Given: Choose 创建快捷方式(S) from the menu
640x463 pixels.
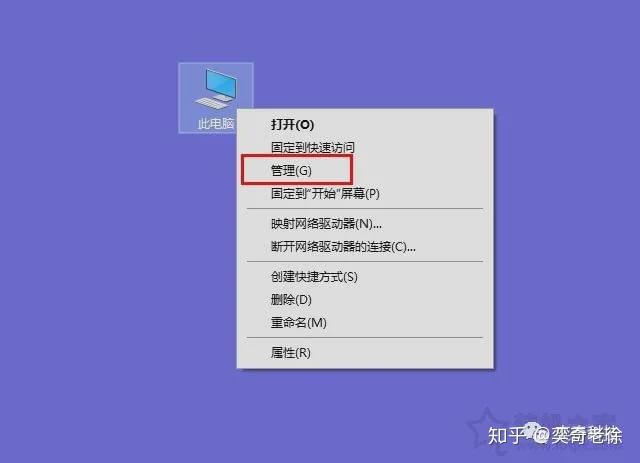Looking at the screenshot, I should (x=314, y=277).
